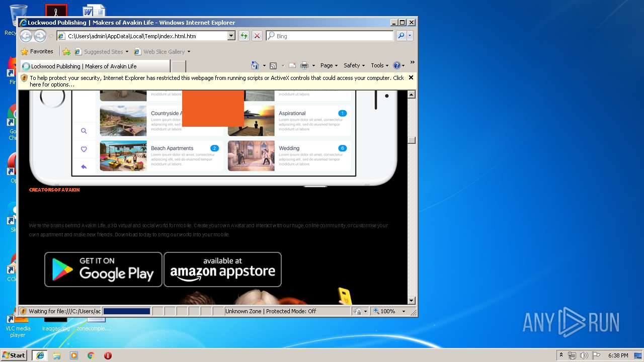Select the Lockwood Publishing browser tab

95,66
